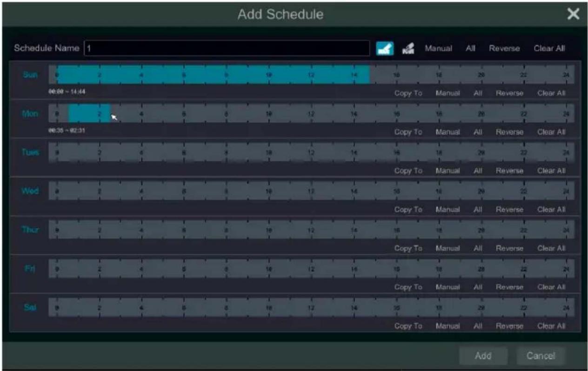This screenshot has height=371, width=588.
Task: Click Reverse under Mon timeline
Action: pyautogui.click(x=509, y=132)
